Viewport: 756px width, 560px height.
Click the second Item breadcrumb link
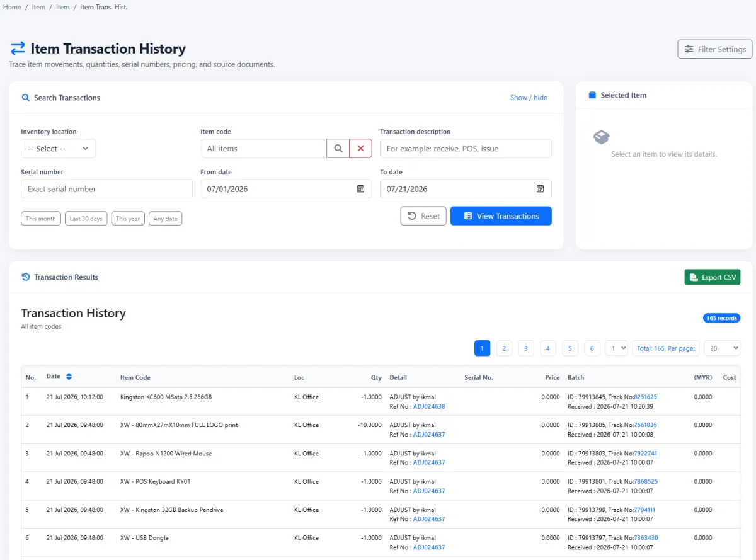coord(62,8)
